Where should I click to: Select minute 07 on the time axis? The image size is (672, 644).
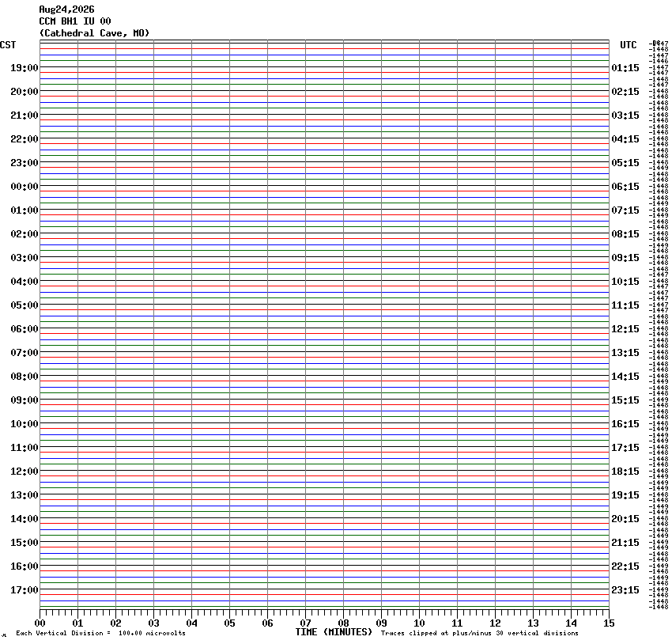point(306,623)
